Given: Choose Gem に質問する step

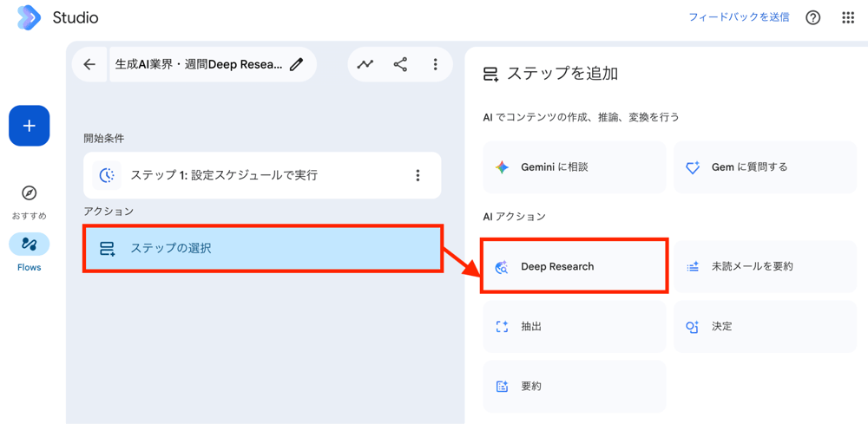Looking at the screenshot, I should coord(765,167).
